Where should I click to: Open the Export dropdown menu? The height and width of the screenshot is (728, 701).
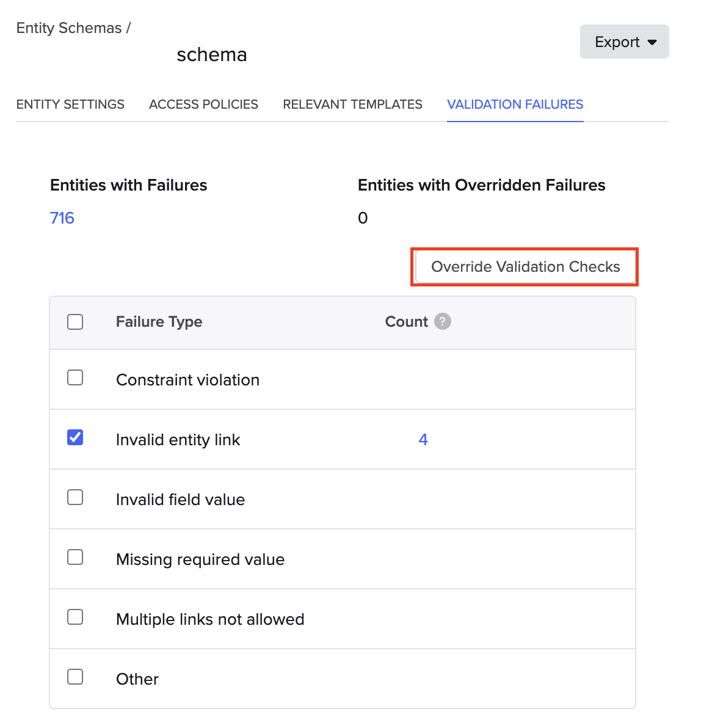[624, 42]
